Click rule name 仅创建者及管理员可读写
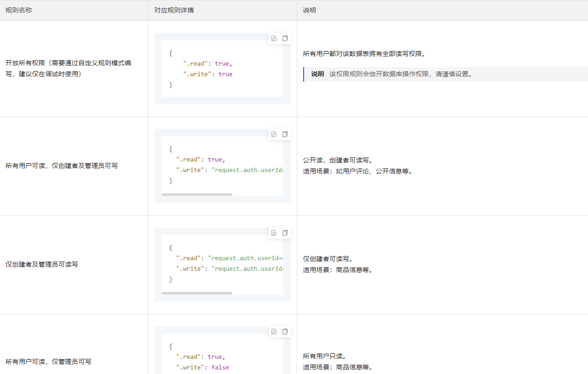This screenshot has height=374, width=588. [x=42, y=264]
